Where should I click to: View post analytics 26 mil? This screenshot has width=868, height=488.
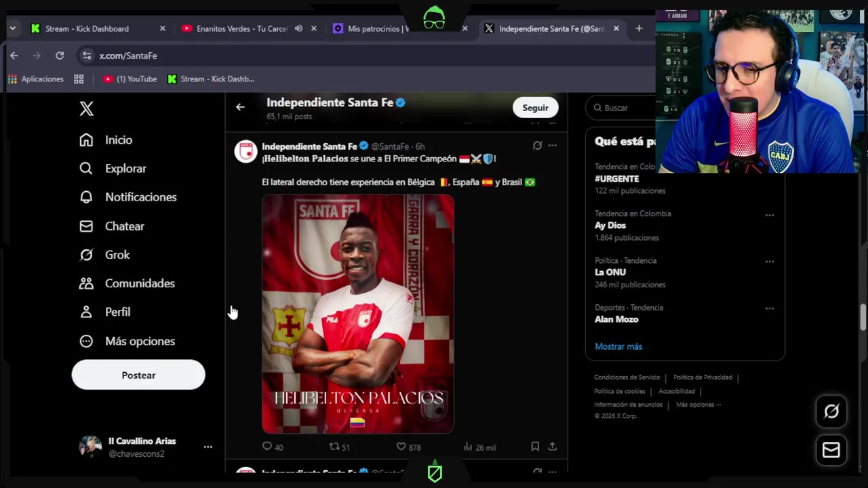pyautogui.click(x=479, y=447)
